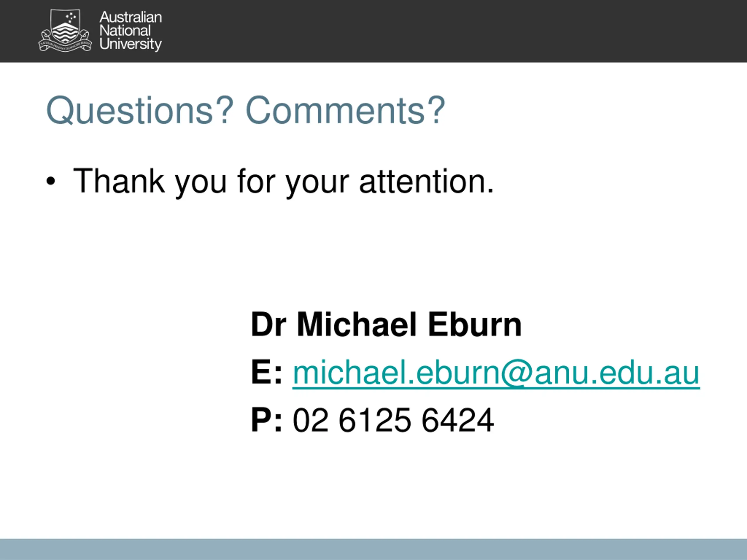Click the word National in the wordmark

[x=125, y=31]
